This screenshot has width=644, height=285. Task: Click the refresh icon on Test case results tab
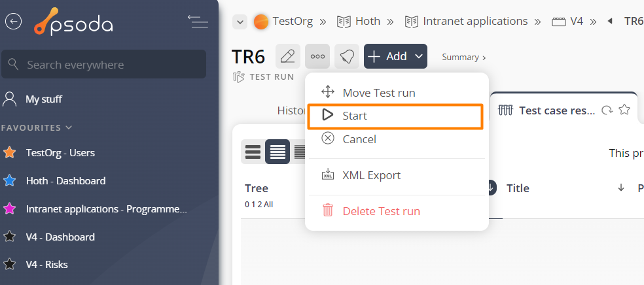click(x=607, y=110)
